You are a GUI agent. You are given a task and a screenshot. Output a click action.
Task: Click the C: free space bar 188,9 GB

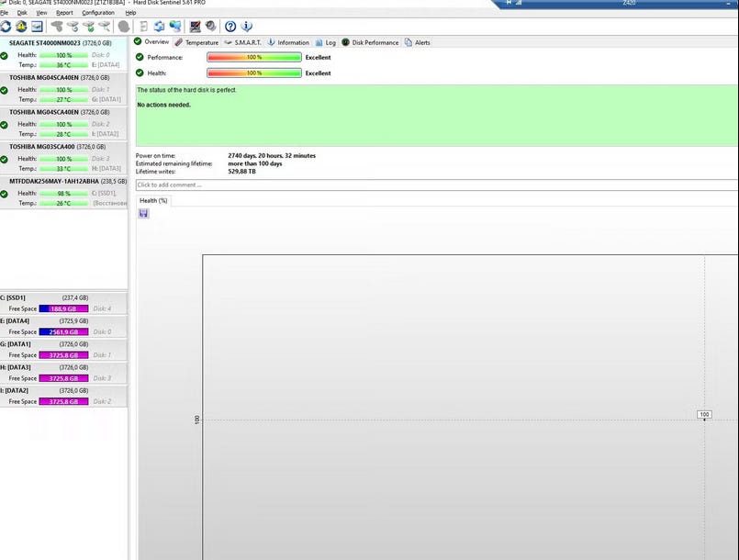(x=63, y=308)
